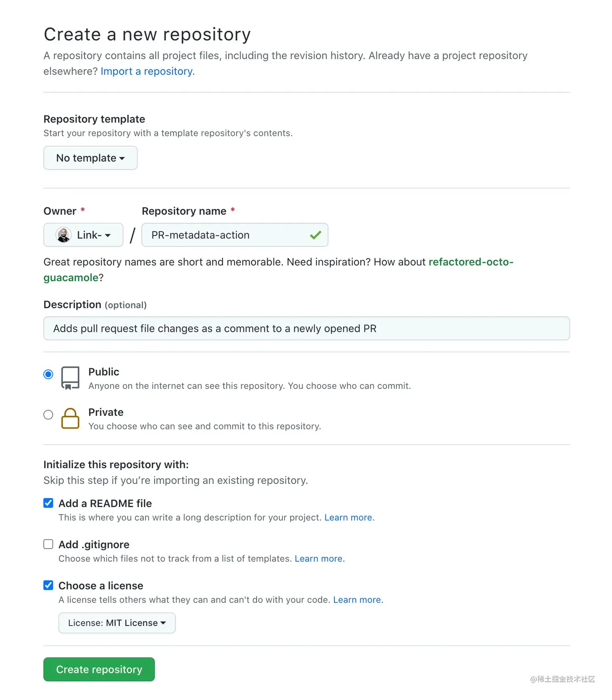Click the PR-metadata-action repository name field
This screenshot has height=700, width=612.
pos(219,235)
